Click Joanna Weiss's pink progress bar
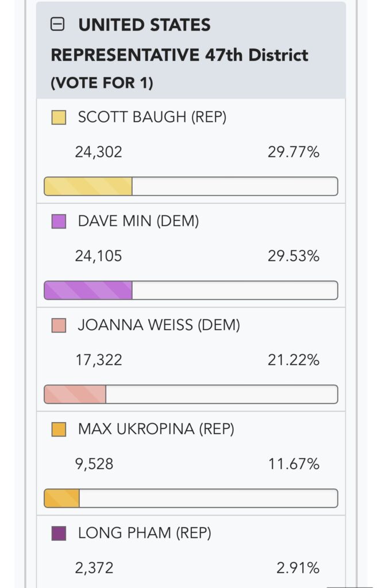This screenshot has height=588, width=382. point(191,394)
